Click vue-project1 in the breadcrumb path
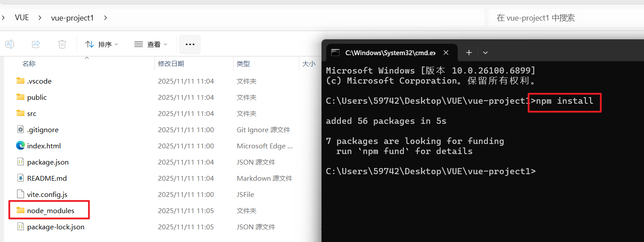The width and height of the screenshot is (644, 242). tap(73, 18)
